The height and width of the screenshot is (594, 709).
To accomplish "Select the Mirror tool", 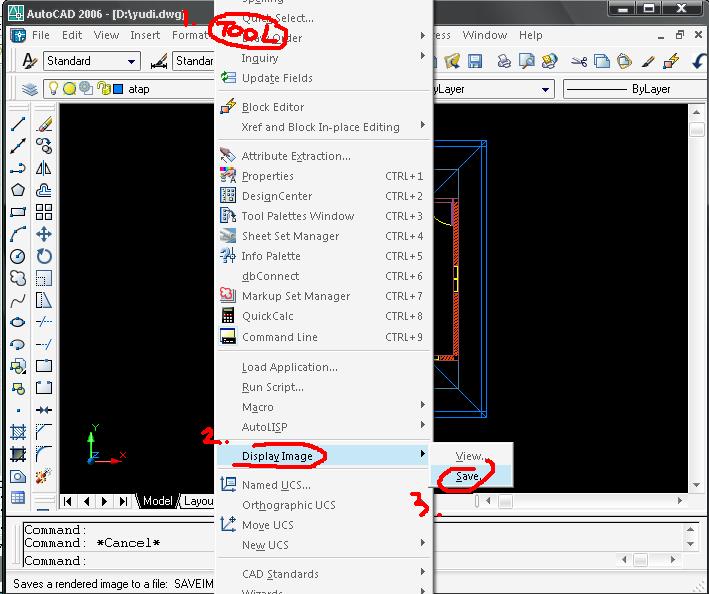I will [x=44, y=168].
